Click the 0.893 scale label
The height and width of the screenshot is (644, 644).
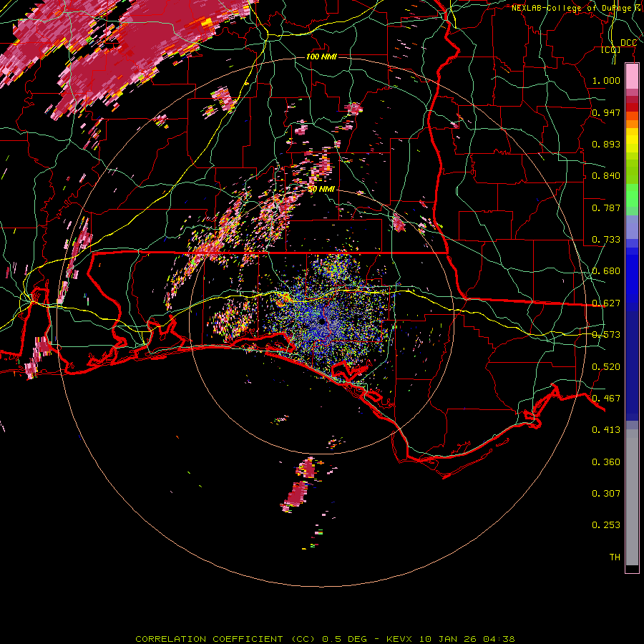(x=606, y=144)
